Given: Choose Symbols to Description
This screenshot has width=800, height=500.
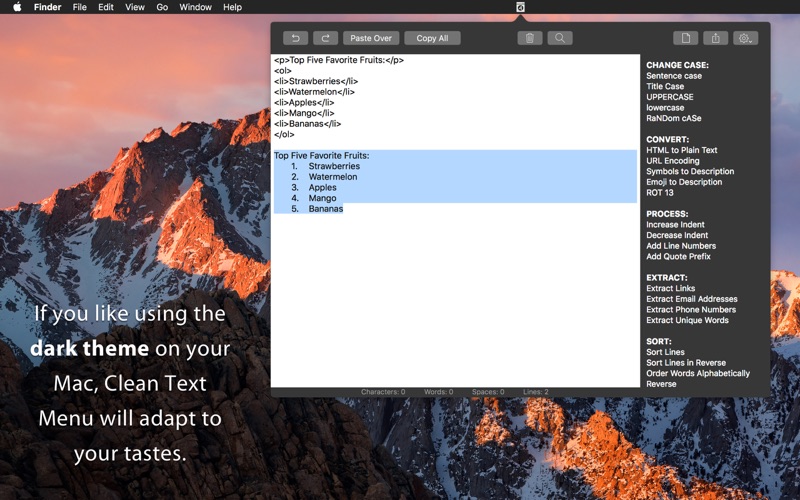Looking at the screenshot, I should 690,171.
